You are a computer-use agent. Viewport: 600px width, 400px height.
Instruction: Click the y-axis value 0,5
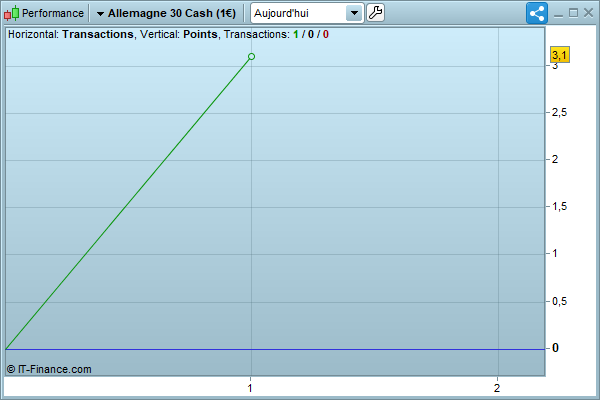tap(559, 302)
